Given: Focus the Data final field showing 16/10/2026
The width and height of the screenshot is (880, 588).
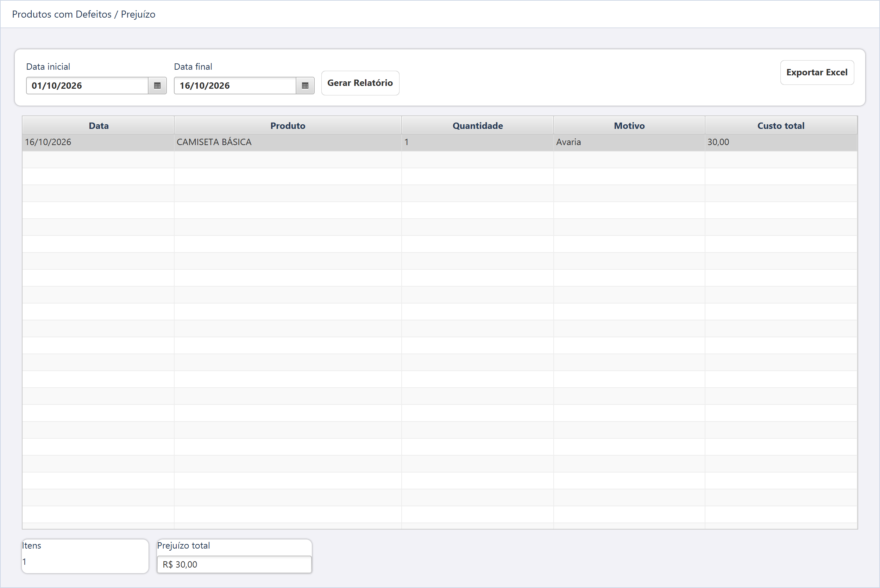Looking at the screenshot, I should click(x=235, y=86).
